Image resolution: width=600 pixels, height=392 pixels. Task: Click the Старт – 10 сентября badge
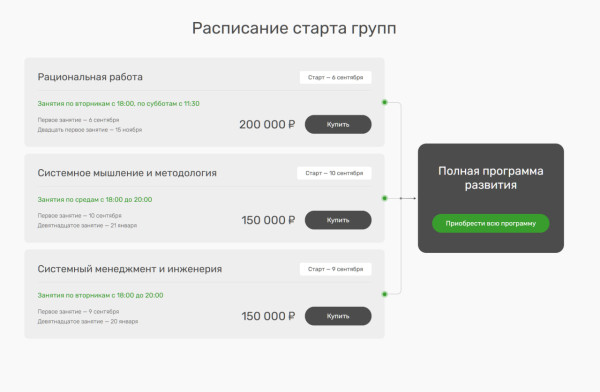tap(334, 173)
